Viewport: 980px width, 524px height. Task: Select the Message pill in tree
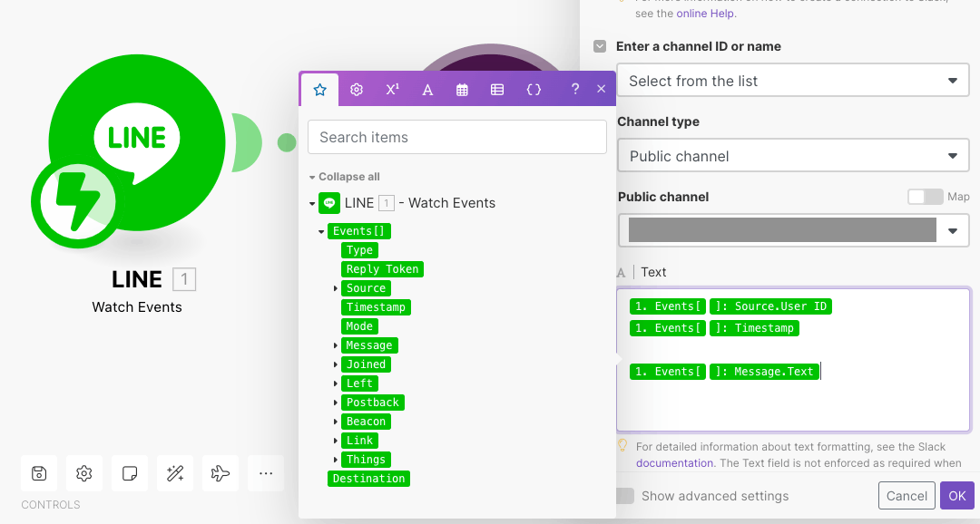pos(369,345)
